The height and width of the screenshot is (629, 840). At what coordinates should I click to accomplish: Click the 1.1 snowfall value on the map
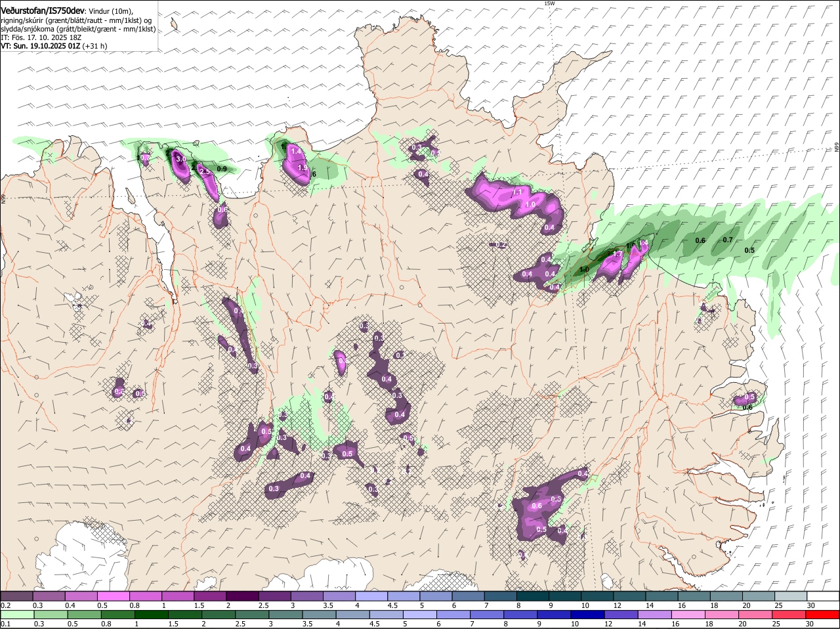pos(517,192)
